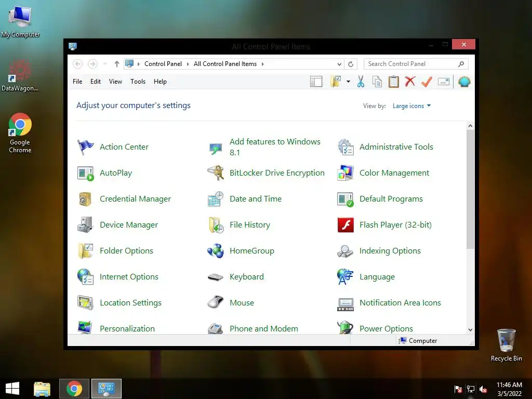Open the Color Management icon

tap(345, 173)
